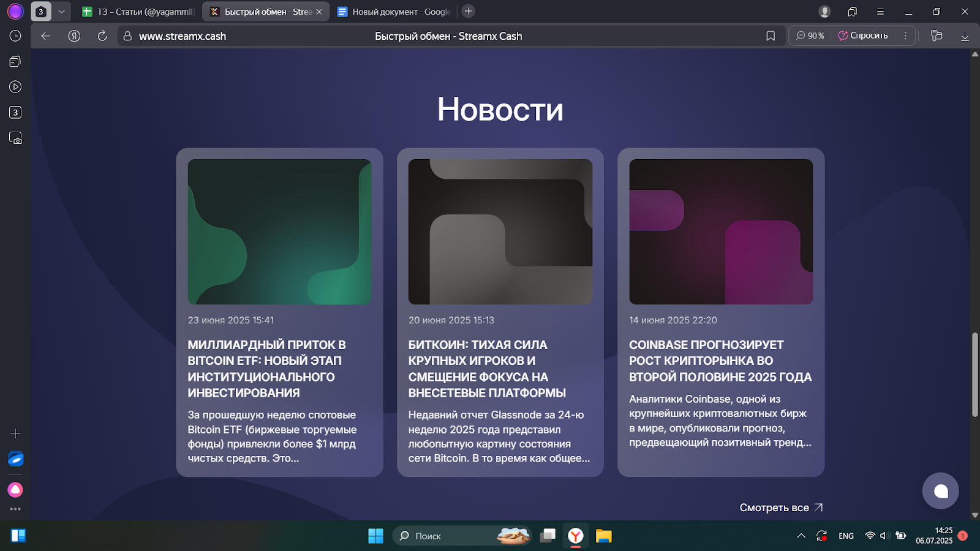This screenshot has height=551, width=980.
Task: Open the browser hamburger menu
Action: pos(880,12)
